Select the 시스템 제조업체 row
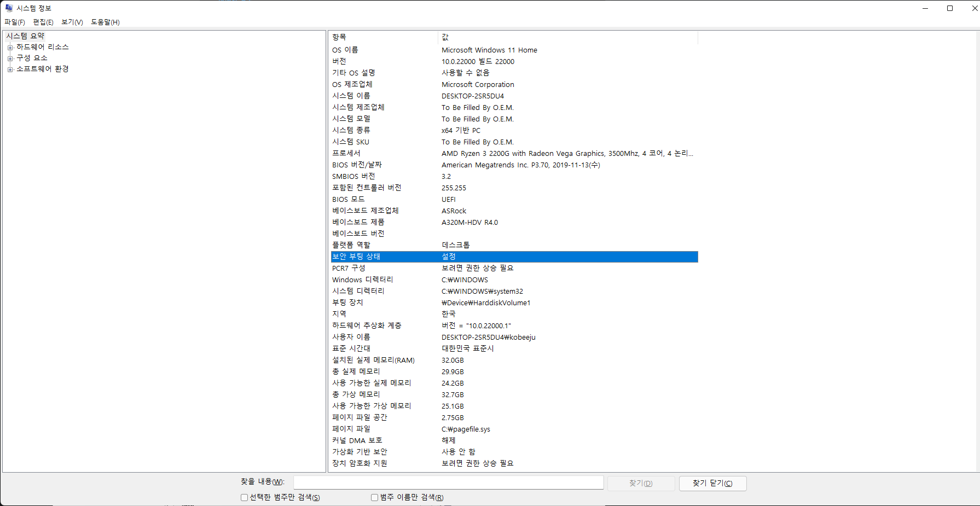 [514, 107]
